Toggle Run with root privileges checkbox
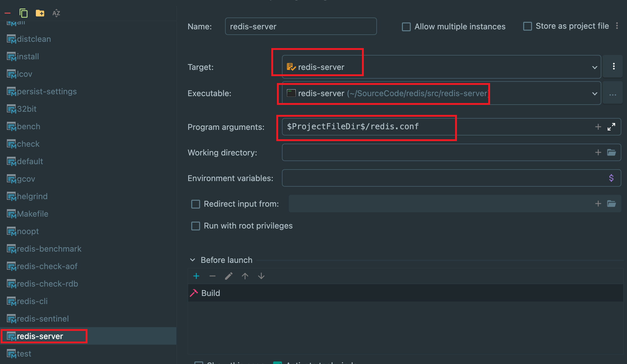Screen dimensions: 627x364 pos(196,226)
